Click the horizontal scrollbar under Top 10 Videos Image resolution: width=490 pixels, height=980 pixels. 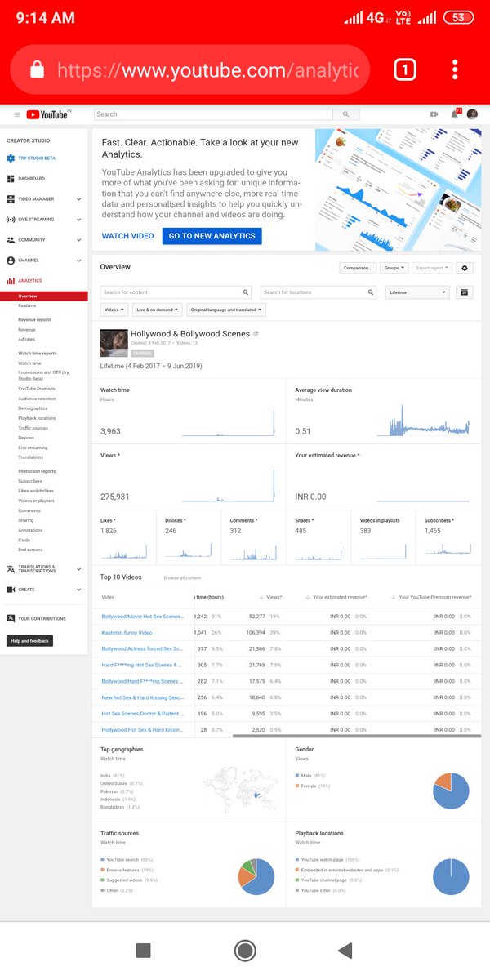[x=357, y=735]
